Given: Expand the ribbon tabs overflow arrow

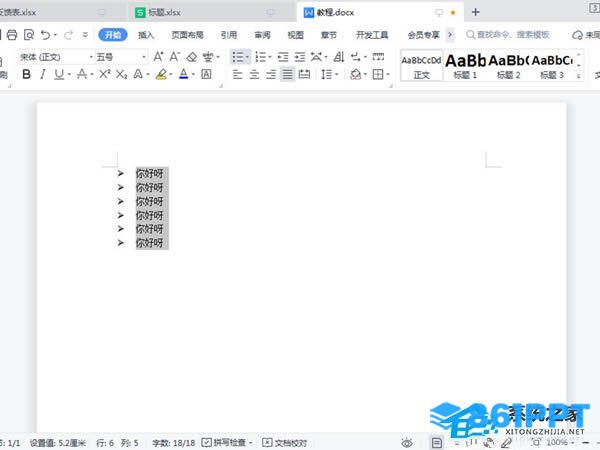Looking at the screenshot, I should click(451, 35).
